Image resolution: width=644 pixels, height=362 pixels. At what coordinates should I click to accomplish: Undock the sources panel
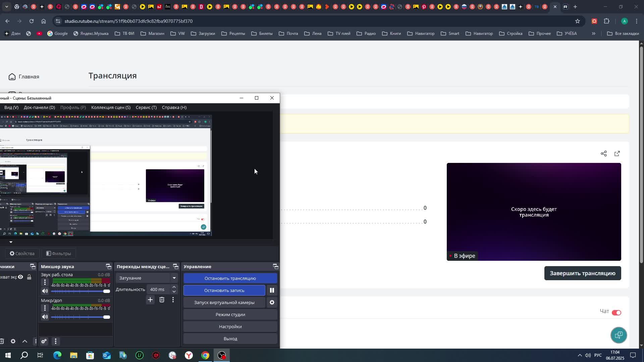pyautogui.click(x=33, y=266)
